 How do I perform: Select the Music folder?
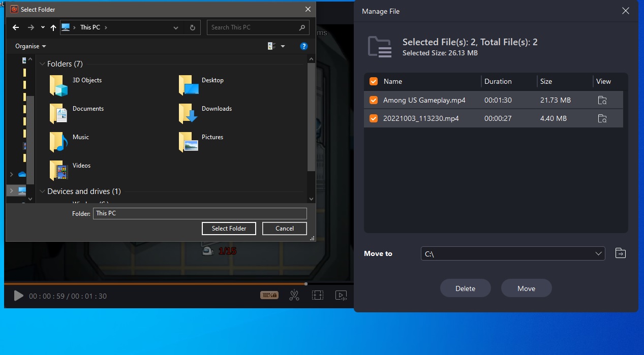click(x=70, y=142)
